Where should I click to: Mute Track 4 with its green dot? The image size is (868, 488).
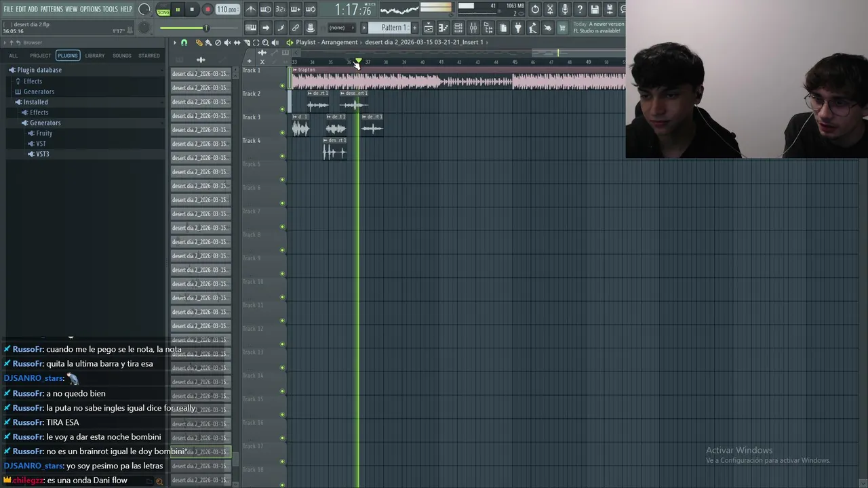(x=283, y=157)
